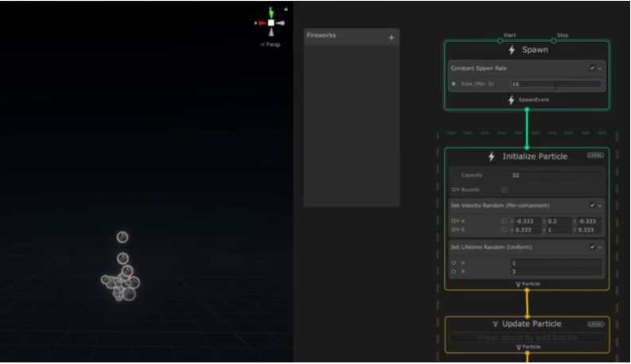Click the Bounds info circle icon
The width and height of the screenshot is (631, 364).
(504, 189)
